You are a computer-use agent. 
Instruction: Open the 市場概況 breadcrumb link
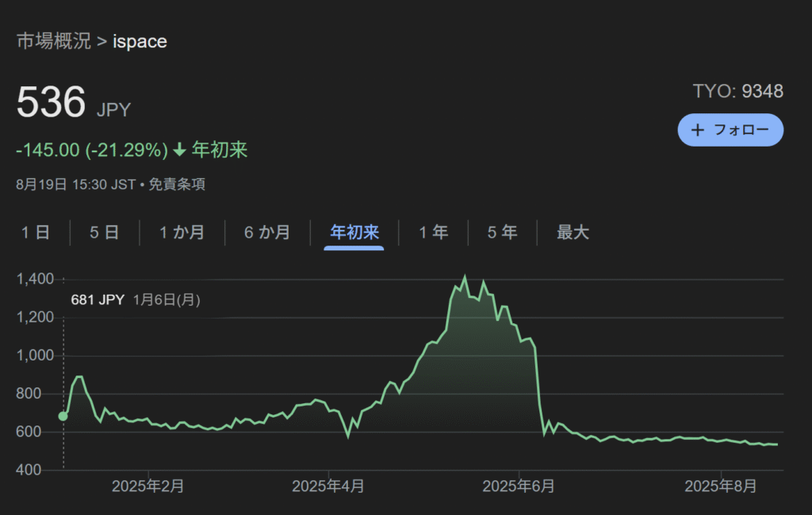[54, 41]
